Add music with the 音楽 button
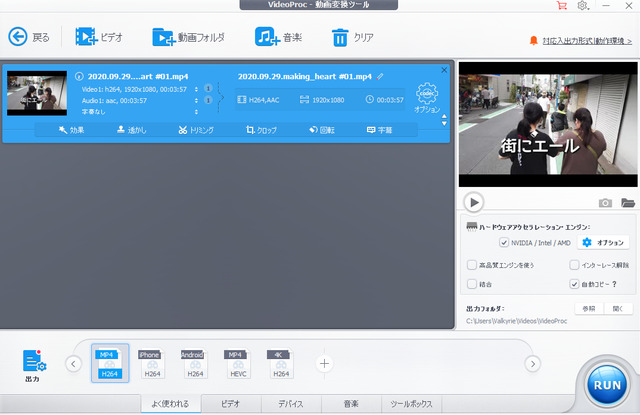The height and width of the screenshot is (415, 640). tap(278, 37)
